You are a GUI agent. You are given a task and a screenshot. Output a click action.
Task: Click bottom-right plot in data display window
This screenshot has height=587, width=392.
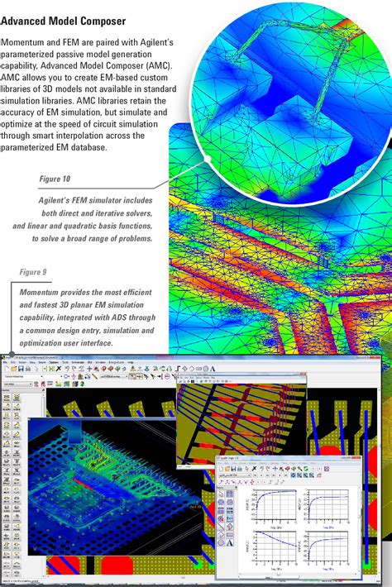(328, 546)
